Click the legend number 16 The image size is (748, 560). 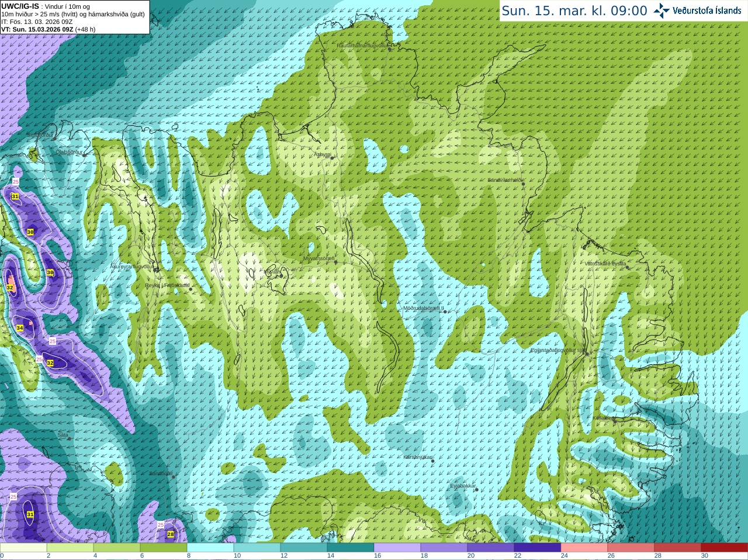click(378, 556)
